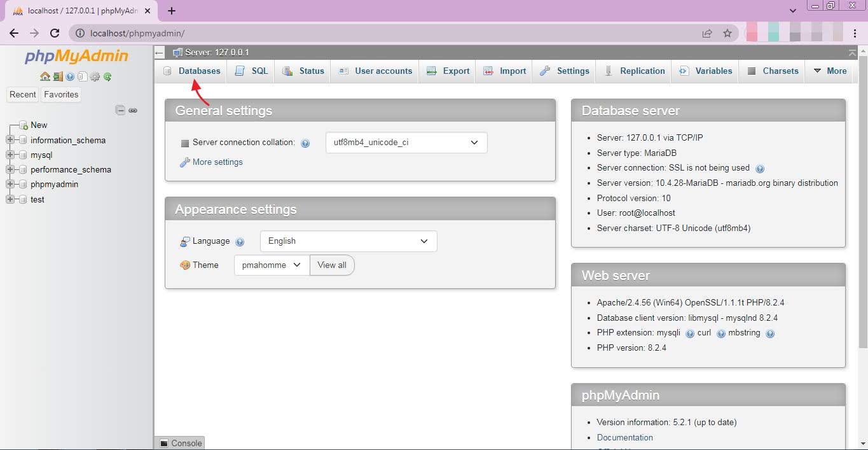This screenshot has height=450, width=868.
Task: Open the More settings link
Action: (217, 162)
